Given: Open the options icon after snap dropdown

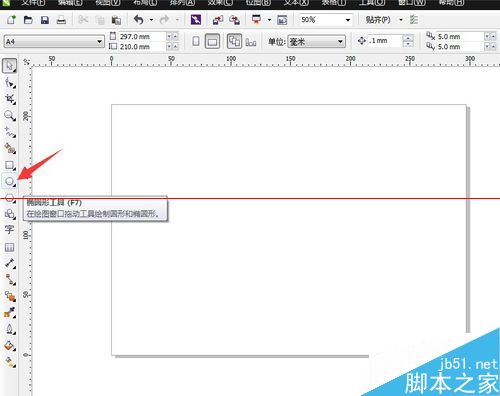Looking at the screenshot, I should click(414, 20).
